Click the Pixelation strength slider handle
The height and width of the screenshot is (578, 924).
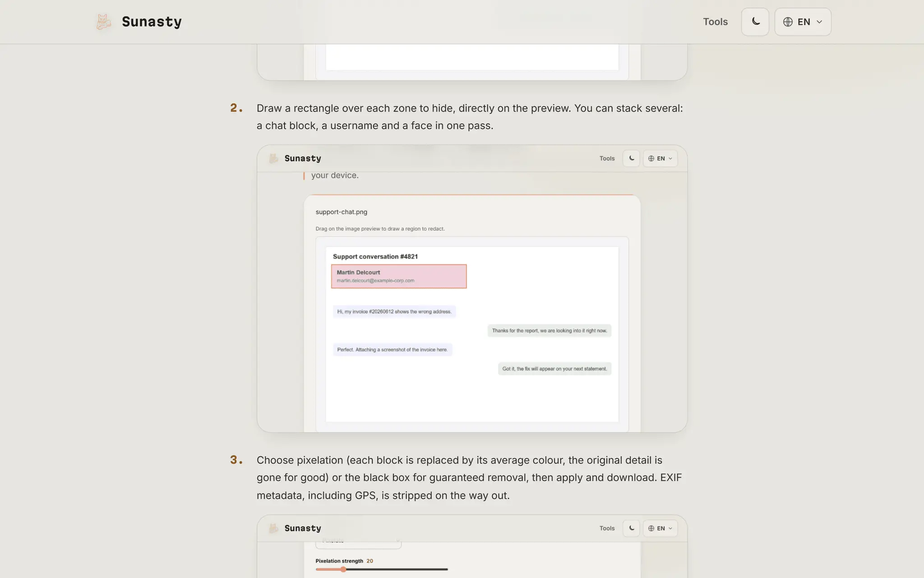[x=343, y=569]
